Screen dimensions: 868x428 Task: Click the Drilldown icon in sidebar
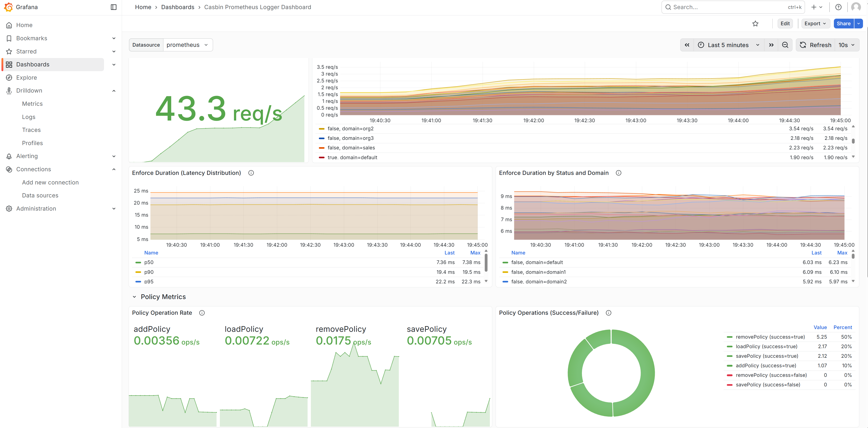[9, 91]
